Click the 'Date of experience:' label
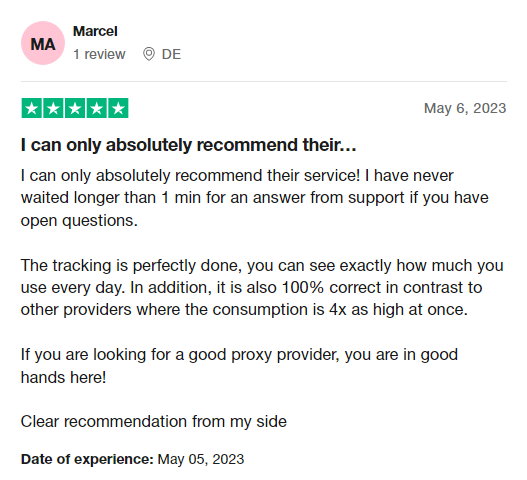527x480 pixels. 87,459
